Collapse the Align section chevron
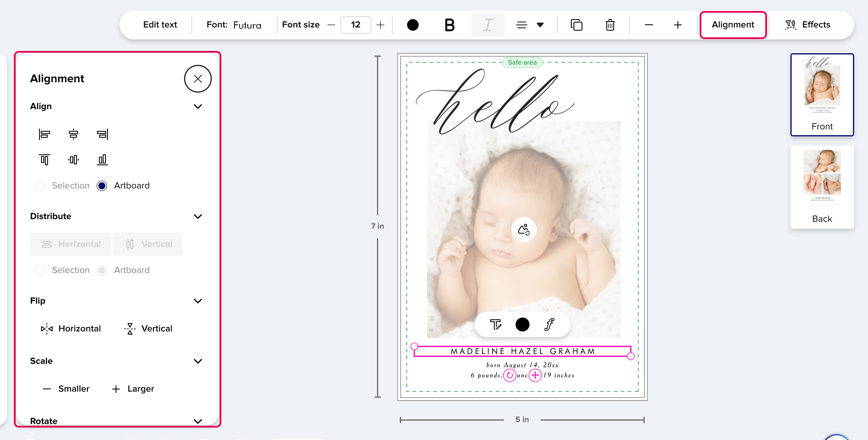 click(198, 107)
